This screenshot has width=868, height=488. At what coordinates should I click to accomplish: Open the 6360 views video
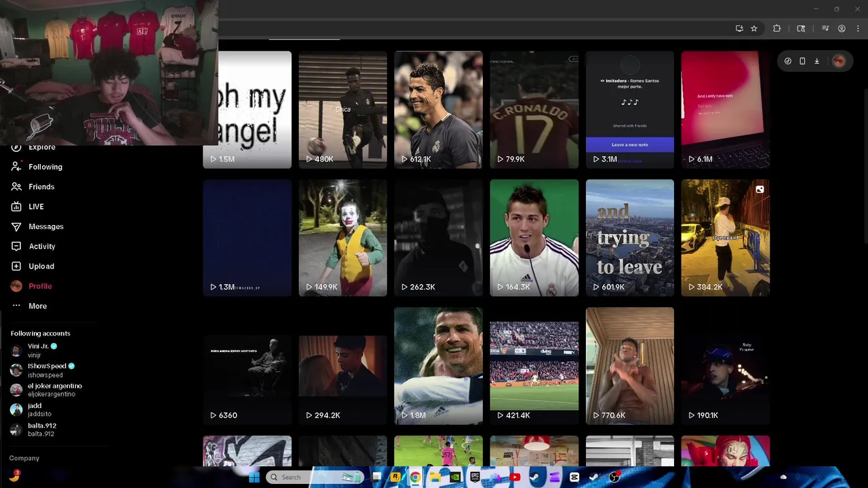248,366
